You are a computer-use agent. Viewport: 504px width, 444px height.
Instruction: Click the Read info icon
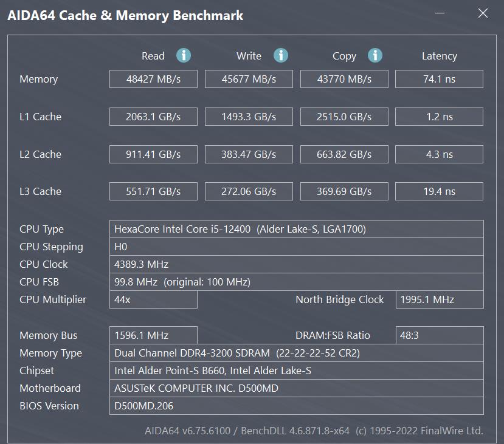pos(184,55)
